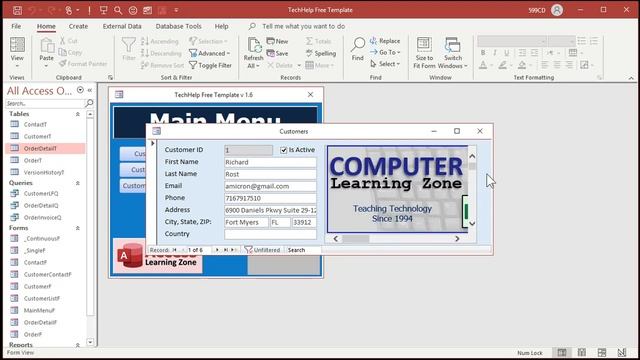Click the Replace icon

click(373, 41)
